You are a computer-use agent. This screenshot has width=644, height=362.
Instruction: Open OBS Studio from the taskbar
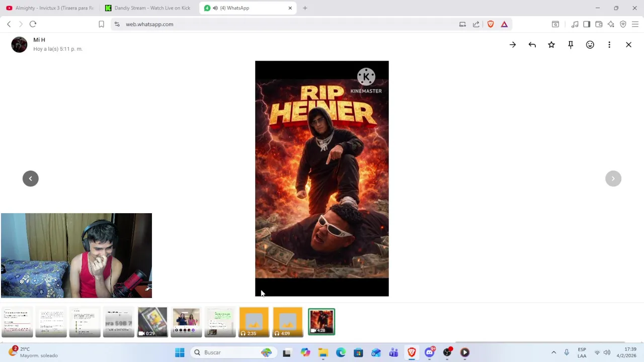pyautogui.click(x=447, y=352)
